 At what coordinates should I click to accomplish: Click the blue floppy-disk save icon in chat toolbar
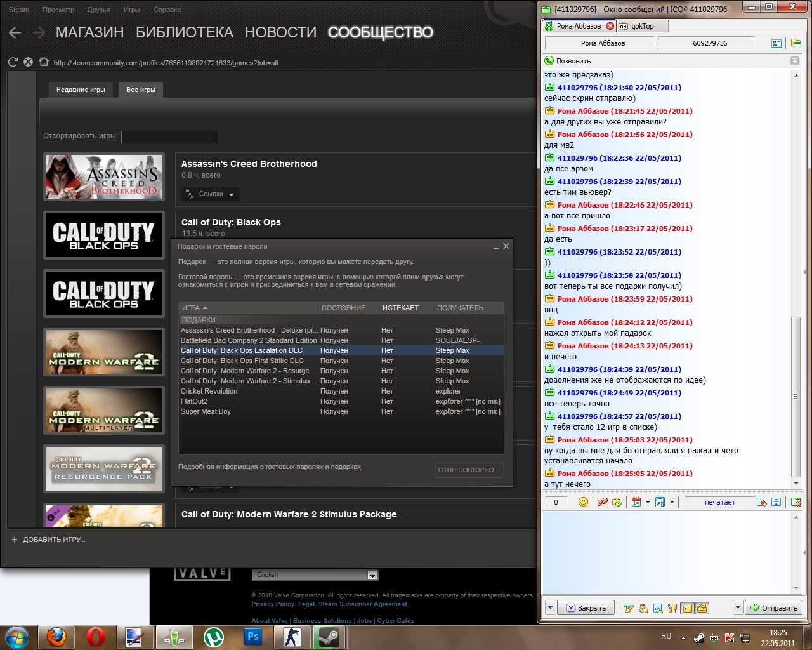pos(660,502)
